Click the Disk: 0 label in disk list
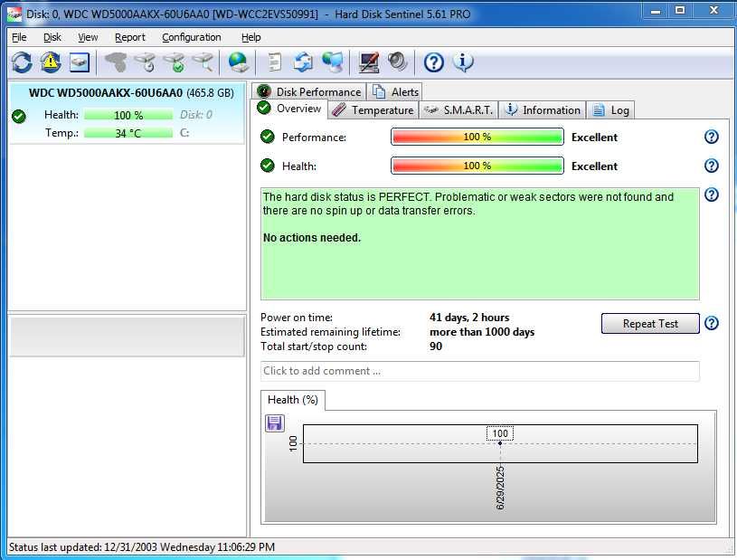 coord(196,115)
